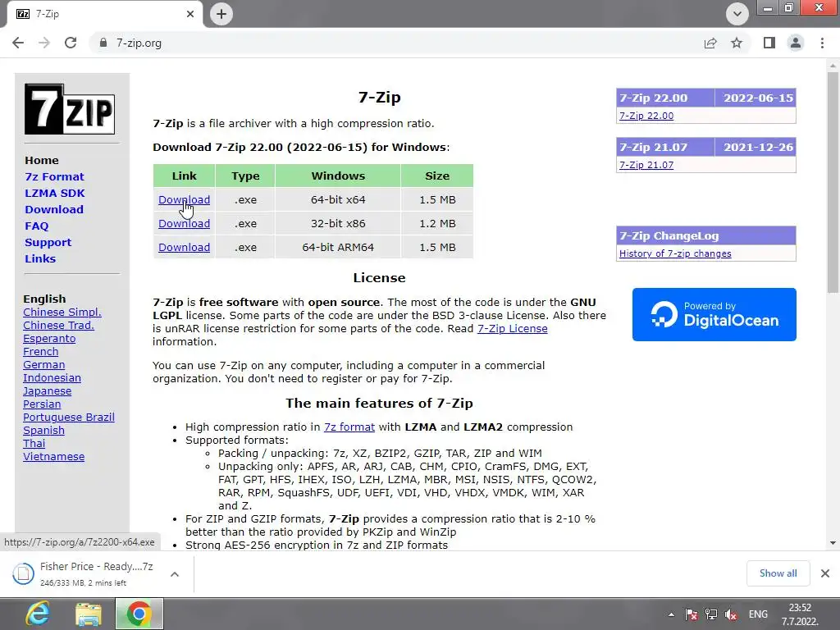Download the 64-bit x64 .exe installer

184,200
